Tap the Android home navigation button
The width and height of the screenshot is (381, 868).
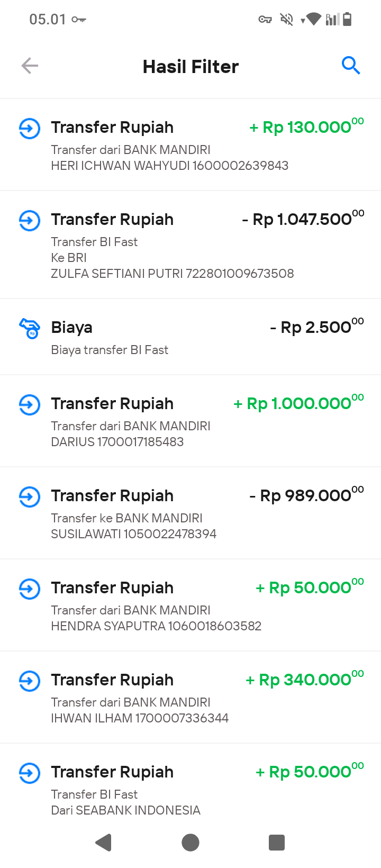coord(190,843)
